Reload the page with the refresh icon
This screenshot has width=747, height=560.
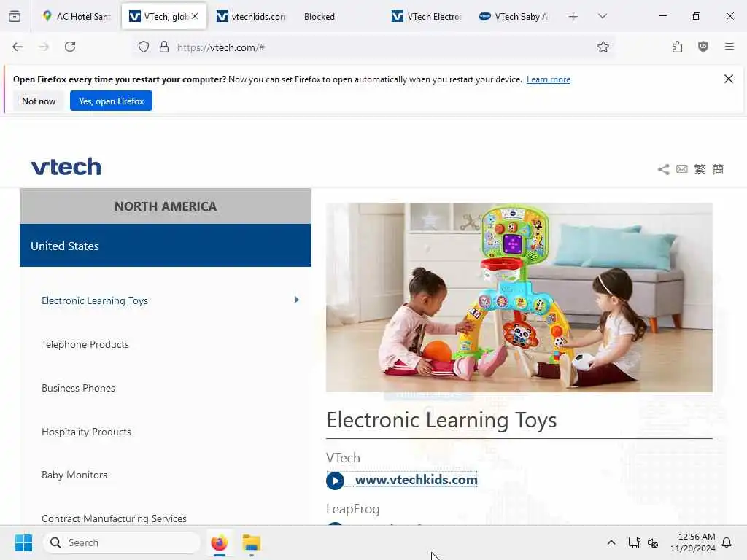tap(70, 47)
